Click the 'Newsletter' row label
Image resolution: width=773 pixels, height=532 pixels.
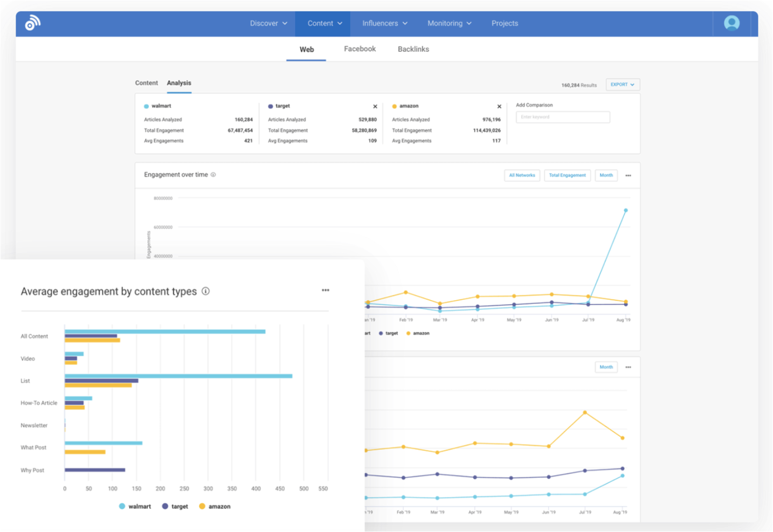pos(34,426)
